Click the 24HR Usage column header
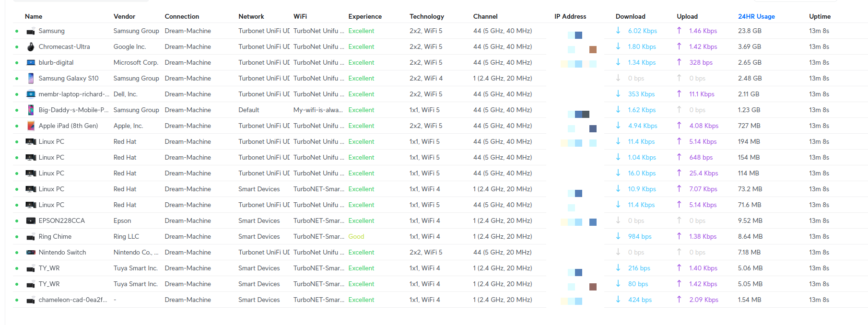This screenshot has width=868, height=325. point(756,16)
